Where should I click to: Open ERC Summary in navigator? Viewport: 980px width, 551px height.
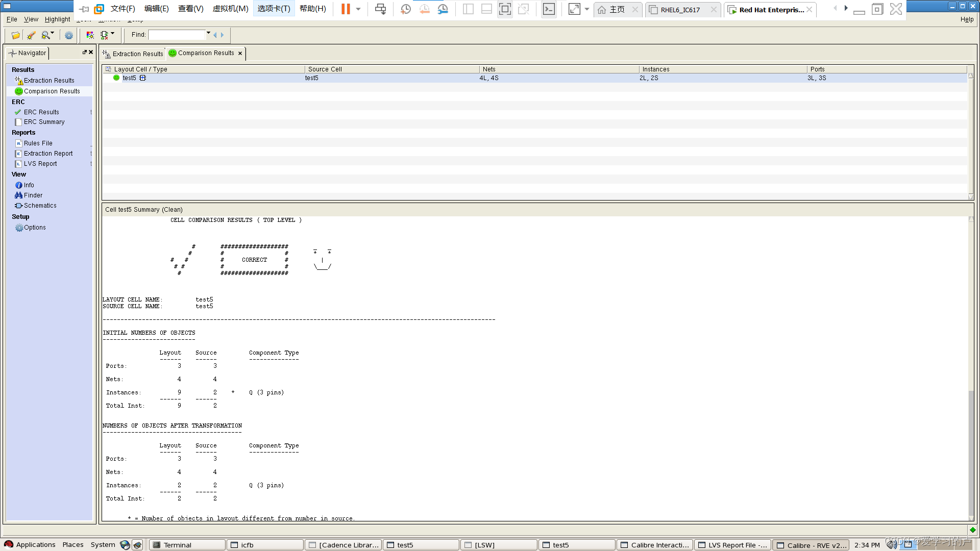tap(44, 122)
